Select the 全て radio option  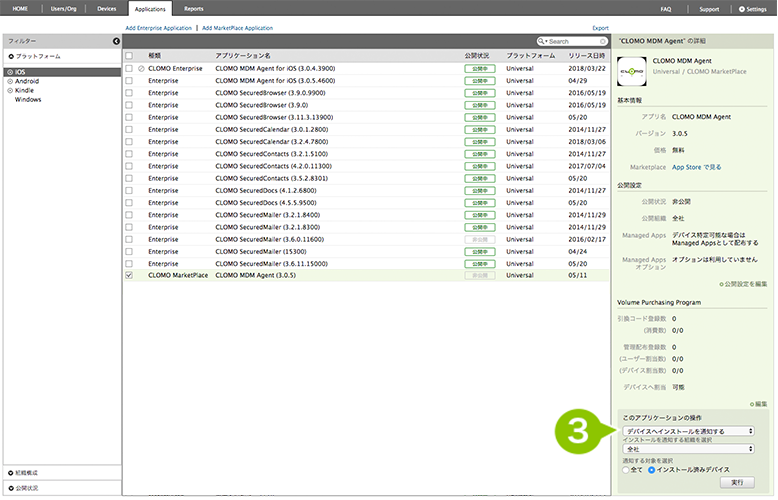point(626,470)
